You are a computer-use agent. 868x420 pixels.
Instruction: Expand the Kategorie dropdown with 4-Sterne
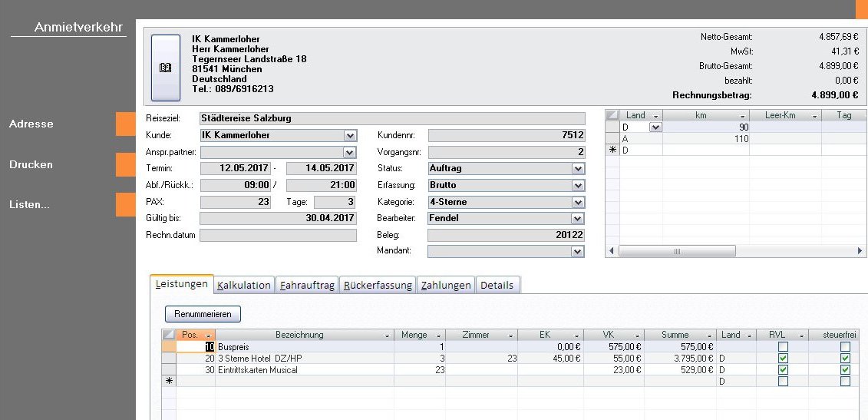(578, 202)
